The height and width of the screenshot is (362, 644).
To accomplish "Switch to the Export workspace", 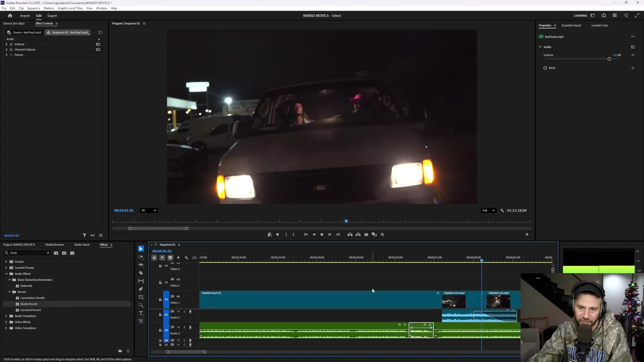I will click(52, 16).
